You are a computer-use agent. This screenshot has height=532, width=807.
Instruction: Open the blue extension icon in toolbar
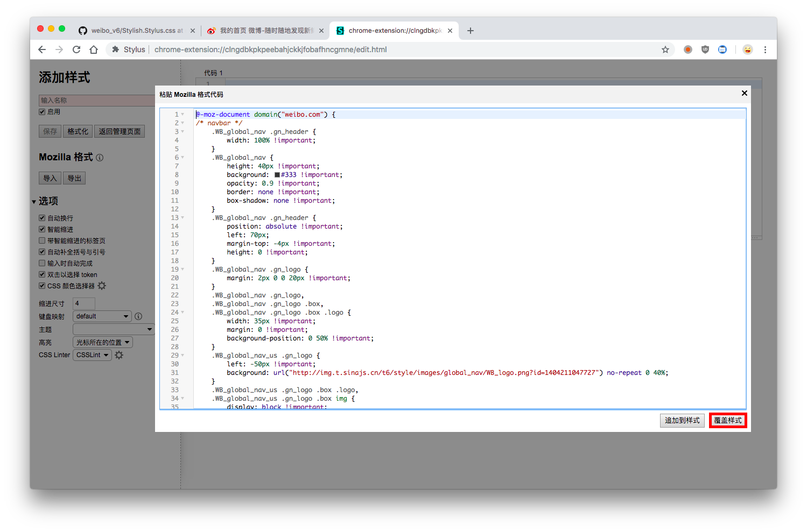[x=722, y=49]
